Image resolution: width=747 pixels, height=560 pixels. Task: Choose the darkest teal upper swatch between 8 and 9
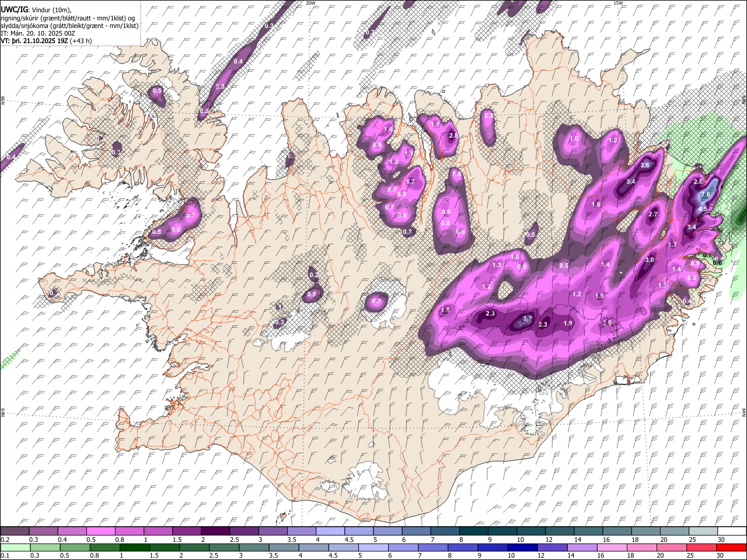click(474, 531)
